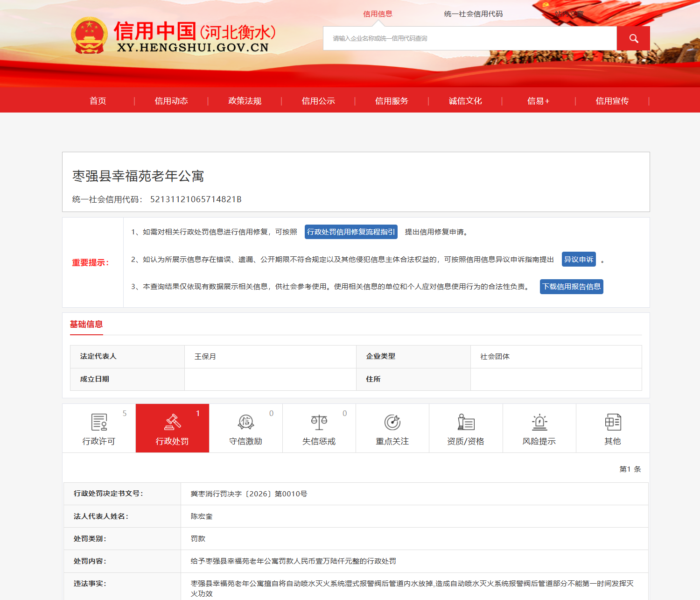Screen dimensions: 700x600
Task: Open the 重点关注 target icon
Action: pyautogui.click(x=392, y=422)
